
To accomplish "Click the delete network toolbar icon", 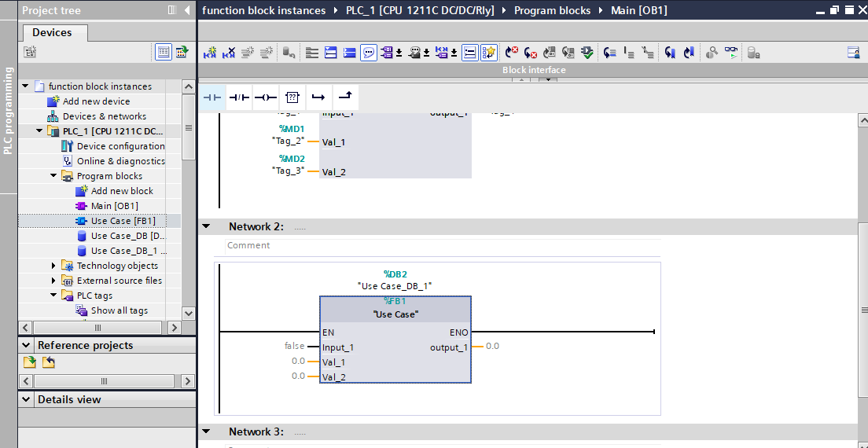I will click(x=229, y=53).
